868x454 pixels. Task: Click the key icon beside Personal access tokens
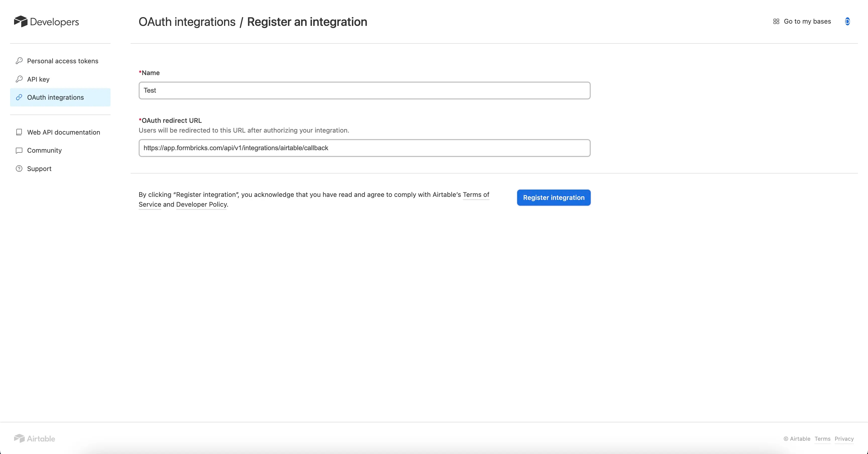click(19, 61)
